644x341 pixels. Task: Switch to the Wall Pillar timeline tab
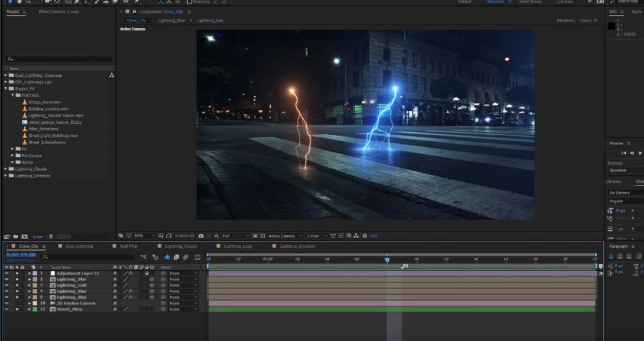(129, 246)
